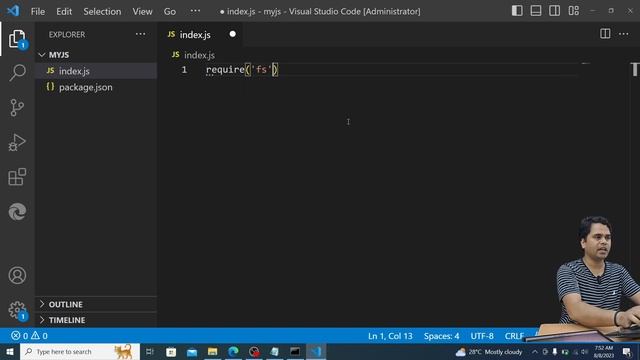Open the Search view in activity bar
Screen dimensions: 640x360
tap(17, 73)
